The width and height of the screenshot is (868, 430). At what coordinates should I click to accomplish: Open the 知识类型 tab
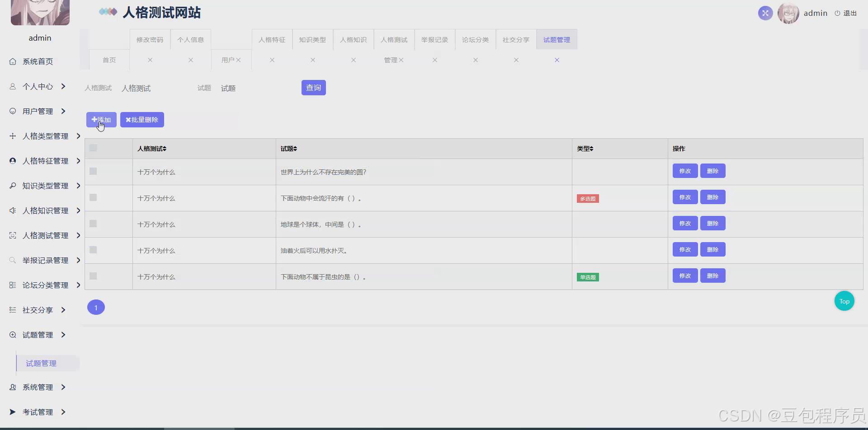tap(313, 40)
